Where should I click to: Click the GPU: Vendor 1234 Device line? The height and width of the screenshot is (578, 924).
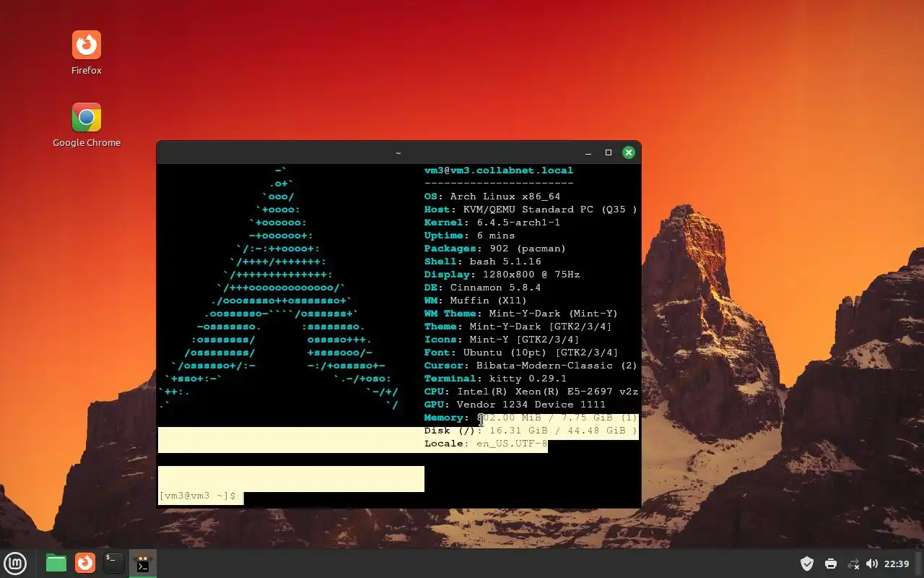(x=515, y=405)
